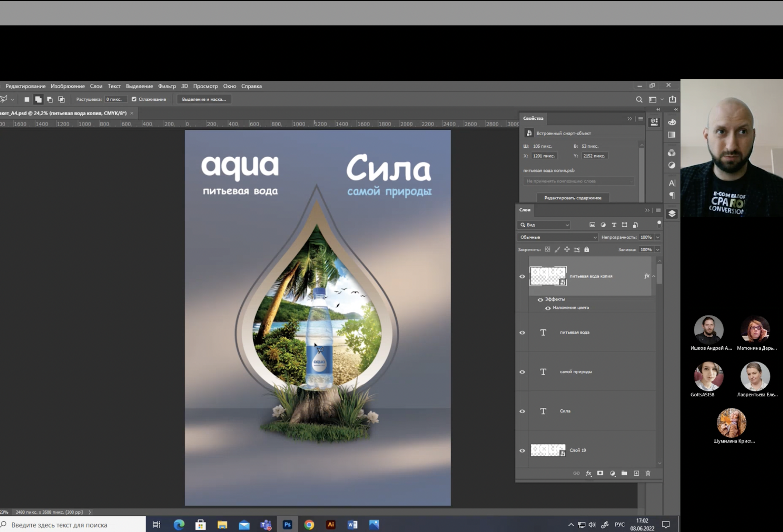This screenshot has height=532, width=783.
Task: Open the fx layer style menu icon
Action: [x=589, y=473]
